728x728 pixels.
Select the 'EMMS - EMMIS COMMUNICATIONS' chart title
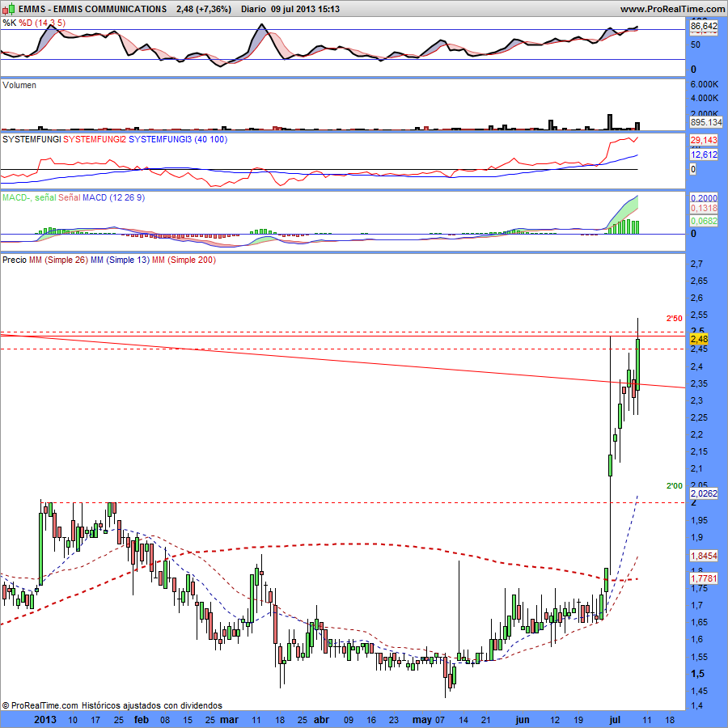coord(92,9)
